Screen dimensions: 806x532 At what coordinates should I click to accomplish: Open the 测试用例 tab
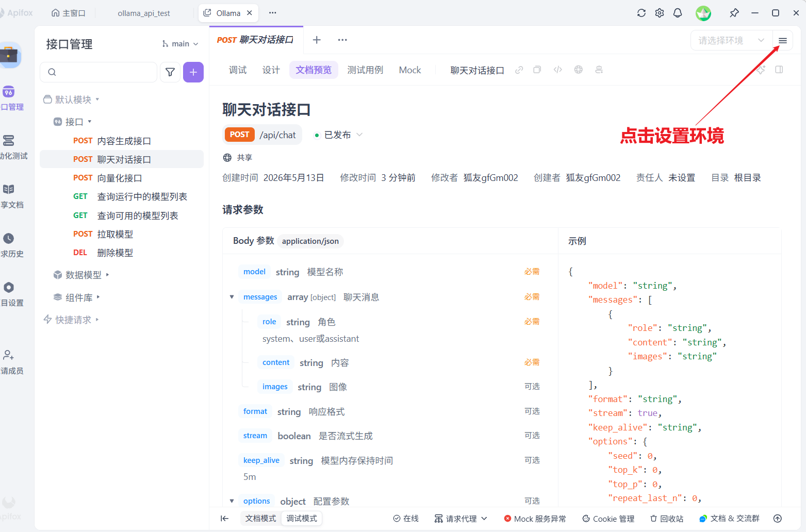pos(365,70)
